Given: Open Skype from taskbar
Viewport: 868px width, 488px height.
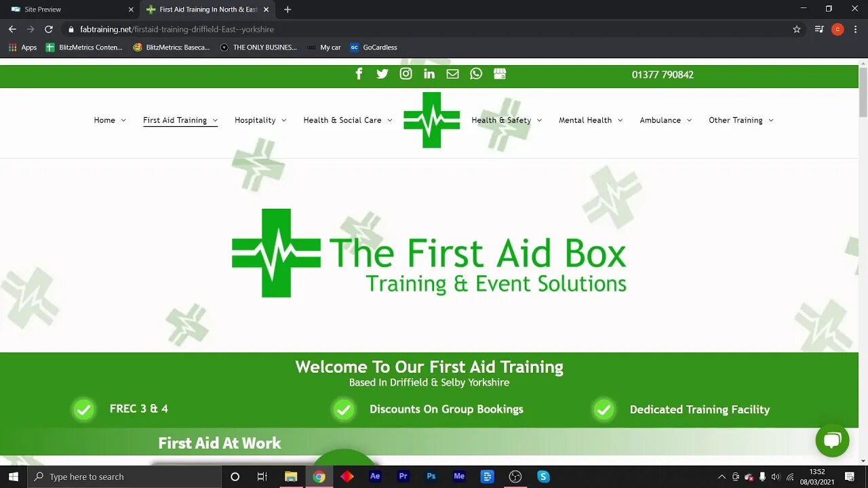Looking at the screenshot, I should point(543,476).
